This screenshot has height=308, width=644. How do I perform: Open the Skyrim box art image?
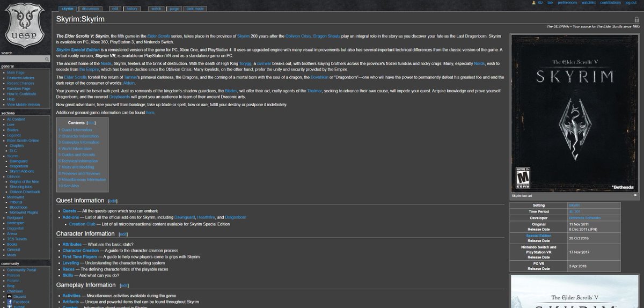pos(574,113)
